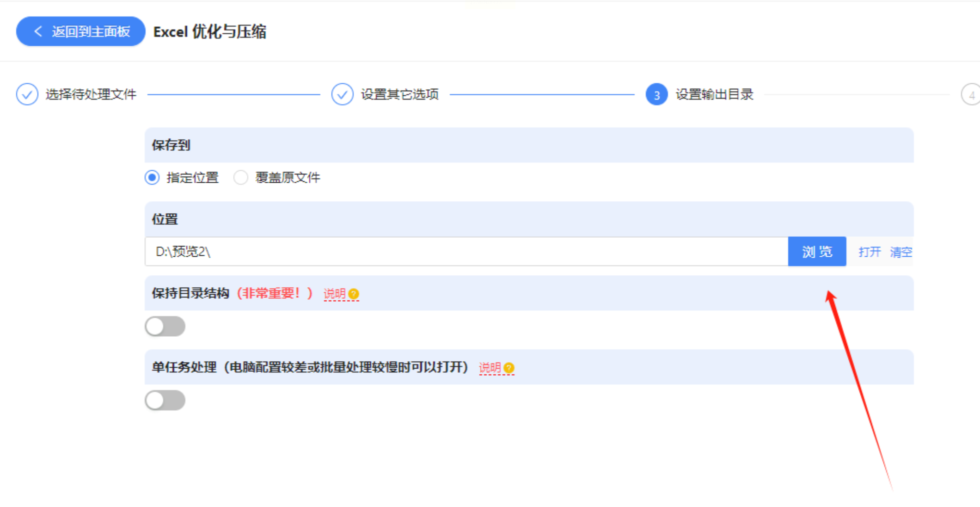Click step 3 circle icon

(x=656, y=94)
